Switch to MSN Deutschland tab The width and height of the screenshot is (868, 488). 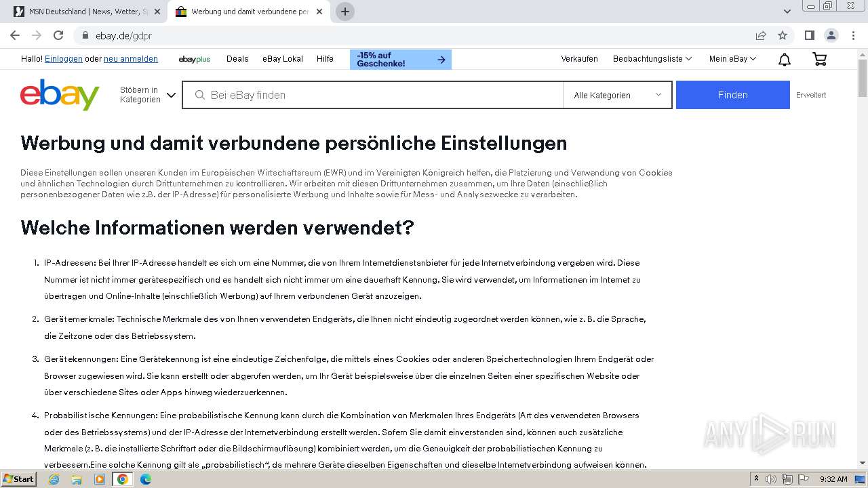click(86, 12)
